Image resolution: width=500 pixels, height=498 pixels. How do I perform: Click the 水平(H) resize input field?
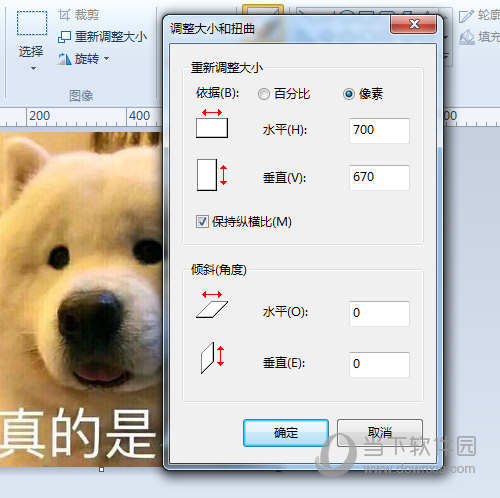pyautogui.click(x=379, y=130)
